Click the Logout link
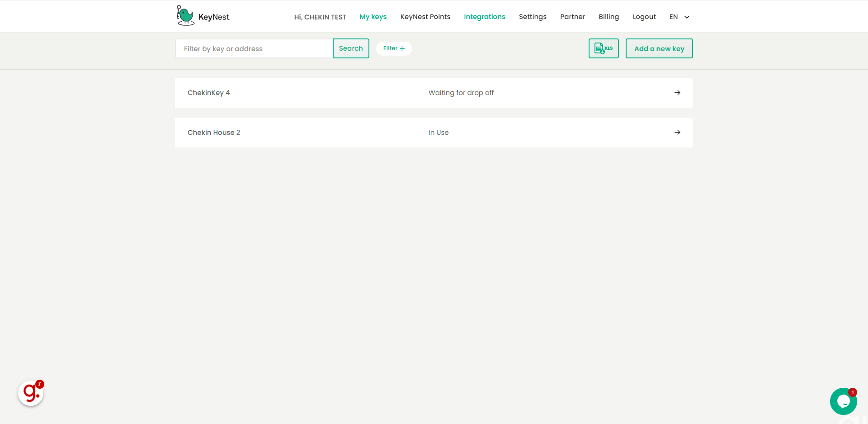The height and width of the screenshot is (424, 868). coord(644,17)
